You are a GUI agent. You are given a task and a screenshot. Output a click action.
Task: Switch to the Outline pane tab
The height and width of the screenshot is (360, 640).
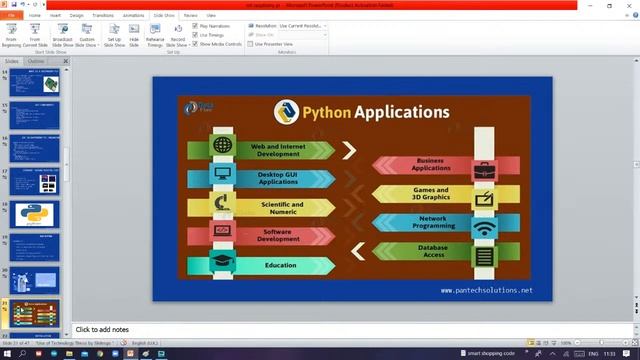pyautogui.click(x=36, y=61)
